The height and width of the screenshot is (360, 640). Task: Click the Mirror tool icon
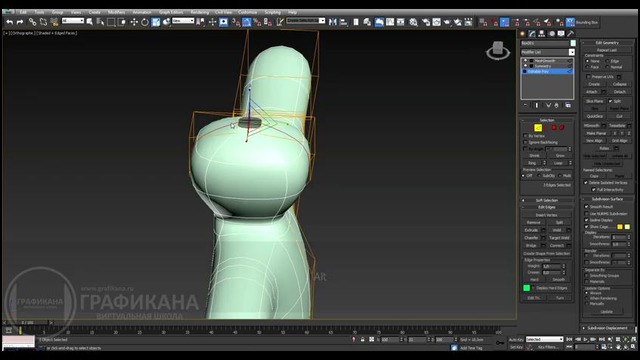pos(333,22)
